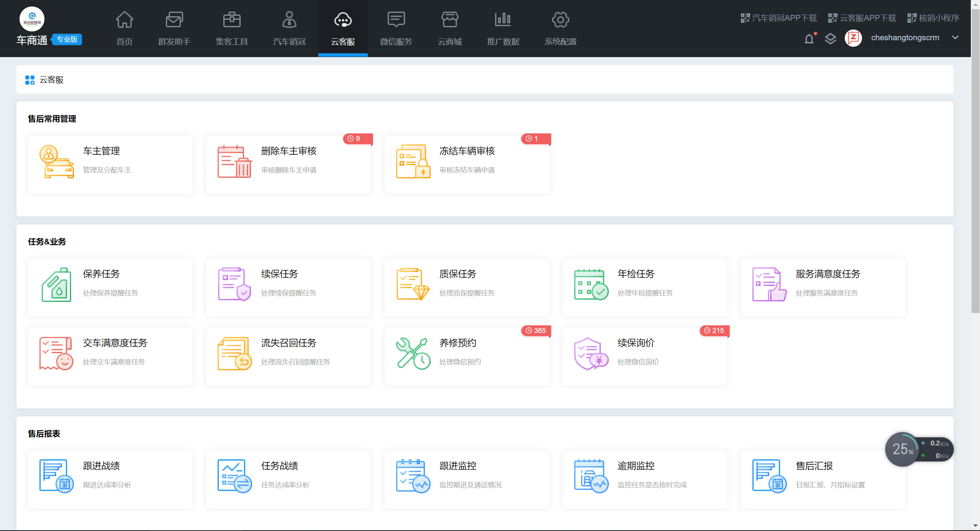The image size is (980, 531).
Task: Click 汽车销冠APP下载 link
Action: [778, 18]
